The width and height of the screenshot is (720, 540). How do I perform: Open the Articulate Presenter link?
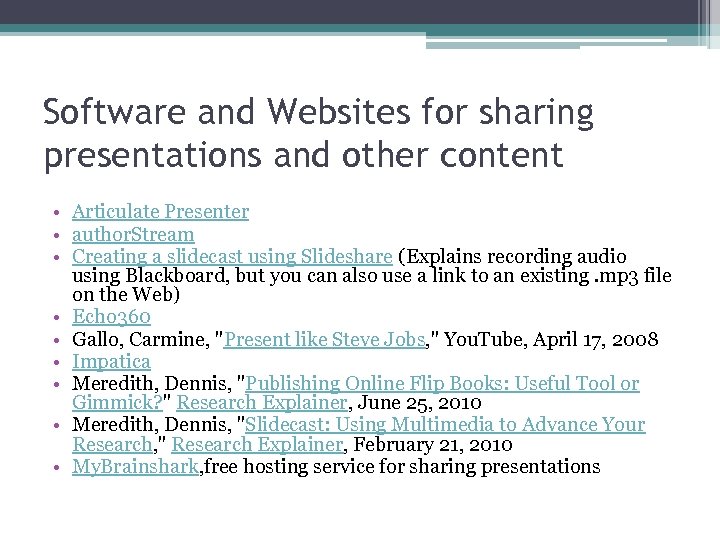coord(160,212)
